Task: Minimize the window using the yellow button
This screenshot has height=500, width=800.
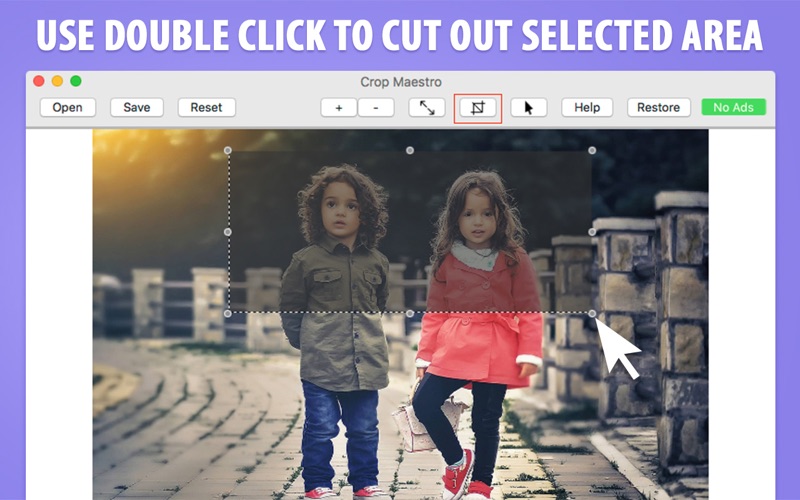Action: 57,81
